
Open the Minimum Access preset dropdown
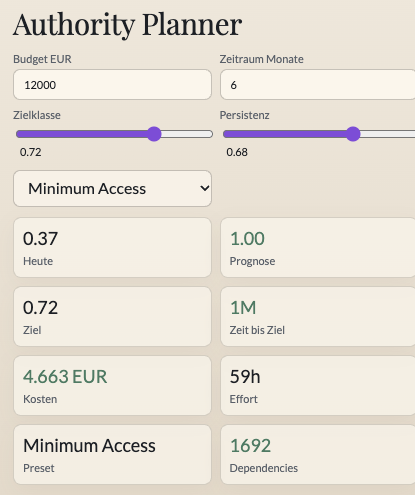pyautogui.click(x=112, y=189)
